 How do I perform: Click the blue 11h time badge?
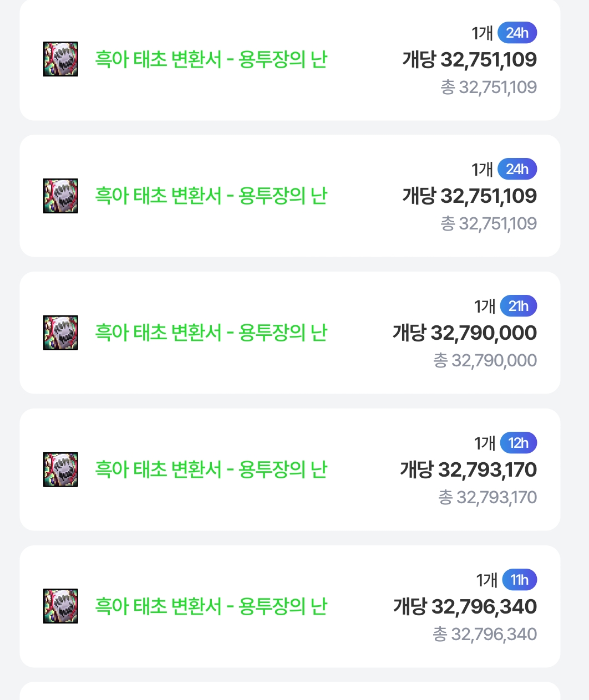click(520, 580)
